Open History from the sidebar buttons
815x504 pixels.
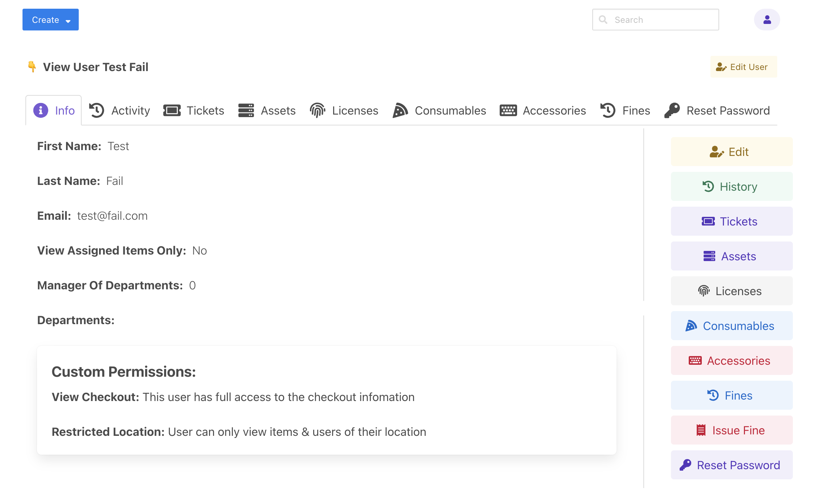[x=732, y=186]
